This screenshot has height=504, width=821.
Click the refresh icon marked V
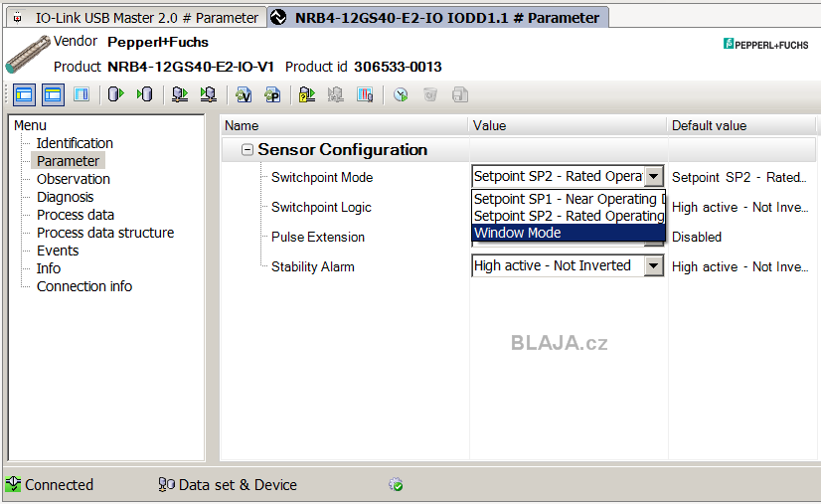[x=244, y=94]
